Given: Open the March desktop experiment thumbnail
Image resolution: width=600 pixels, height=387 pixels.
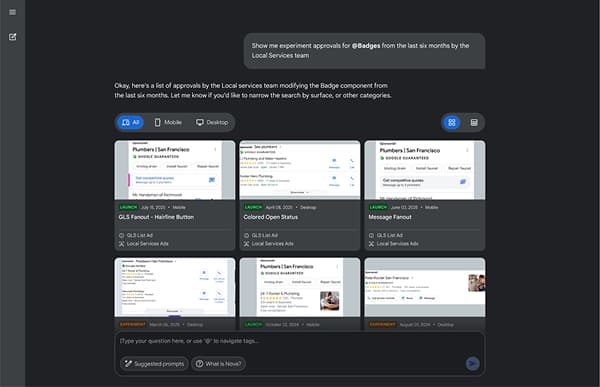Looking at the screenshot, I should coord(175,287).
